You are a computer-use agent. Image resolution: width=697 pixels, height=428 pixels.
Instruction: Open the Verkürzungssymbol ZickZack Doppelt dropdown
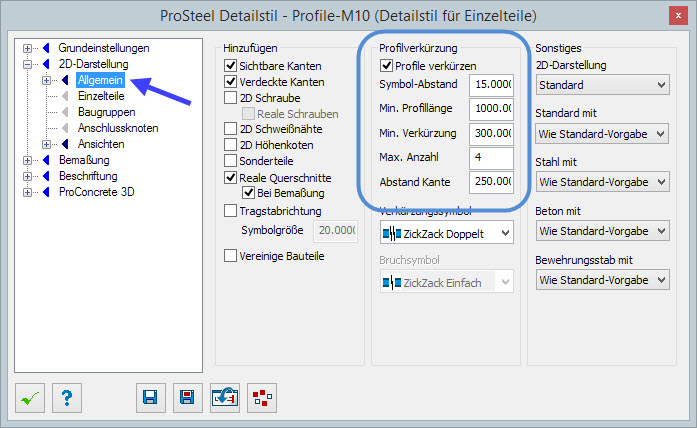click(446, 233)
